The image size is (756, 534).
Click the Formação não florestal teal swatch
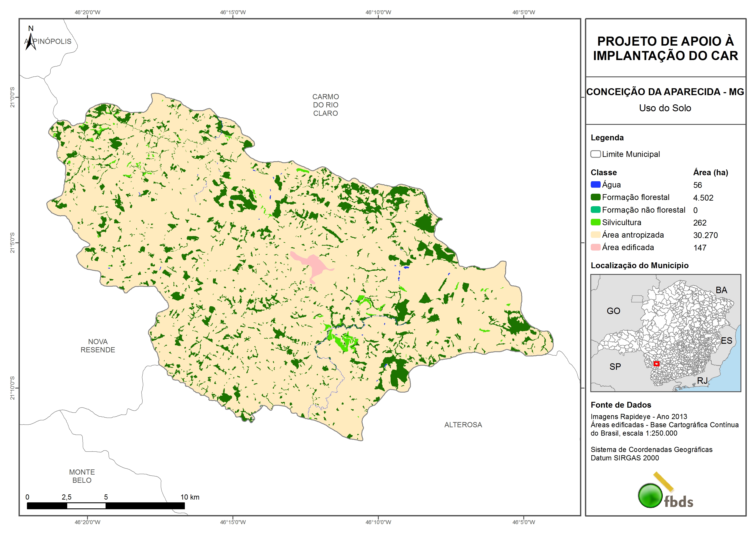click(595, 210)
